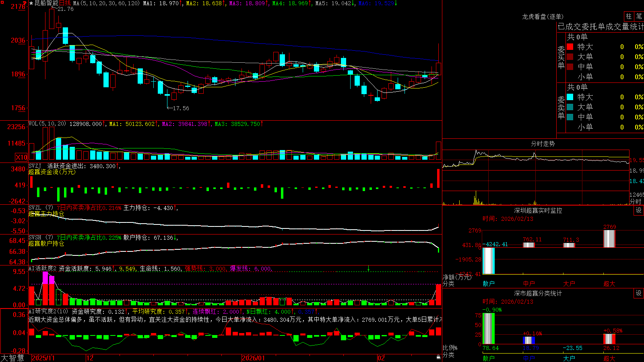This screenshot has height=362, width=644.
Task: Click the 深圳超赢实时监控 panel title
Action: click(538, 210)
